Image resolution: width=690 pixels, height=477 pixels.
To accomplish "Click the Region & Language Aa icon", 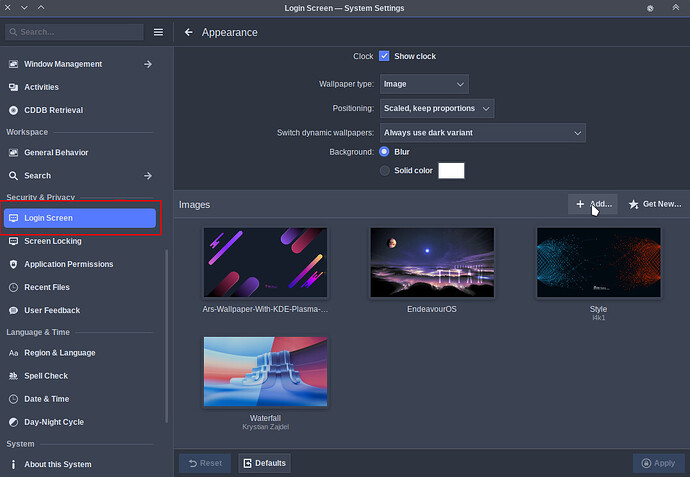I will 14,353.
